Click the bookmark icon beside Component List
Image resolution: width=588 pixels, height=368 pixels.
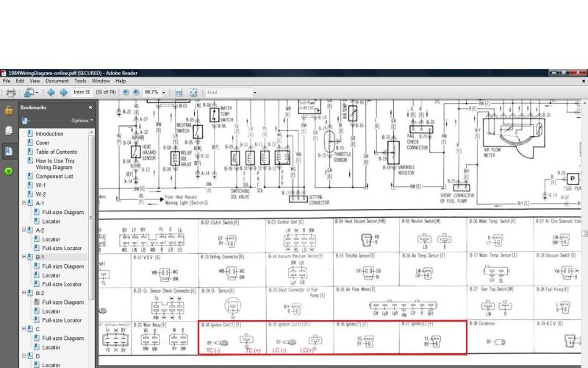click(x=30, y=176)
